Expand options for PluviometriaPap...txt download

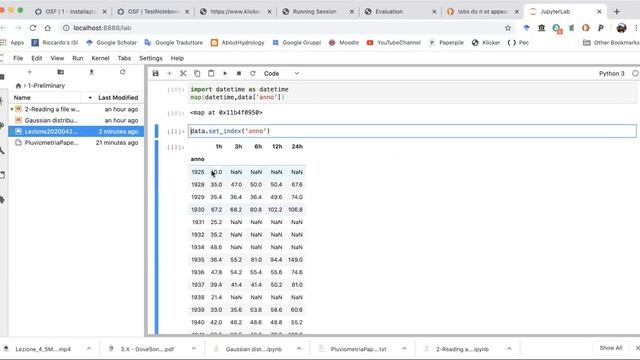[x=404, y=349]
